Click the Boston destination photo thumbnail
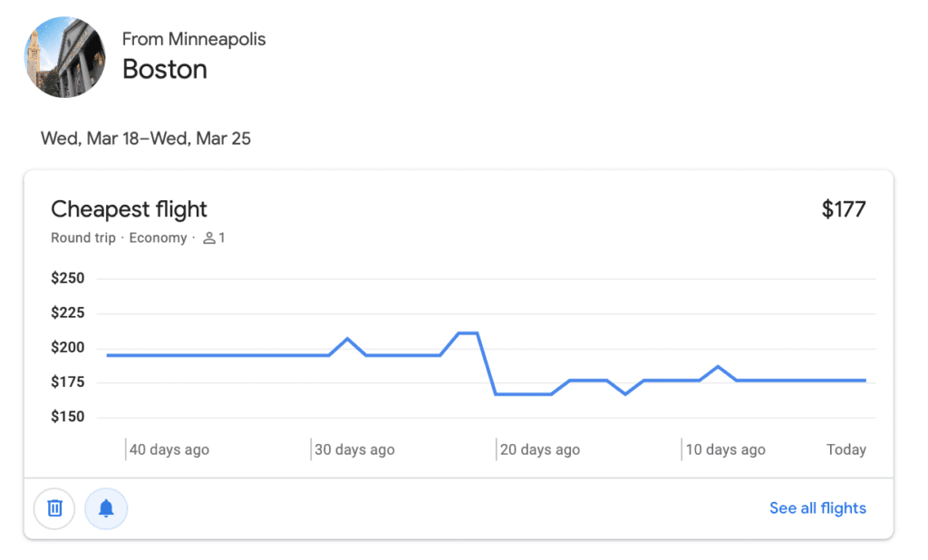Image resolution: width=928 pixels, height=560 pixels. point(64,56)
